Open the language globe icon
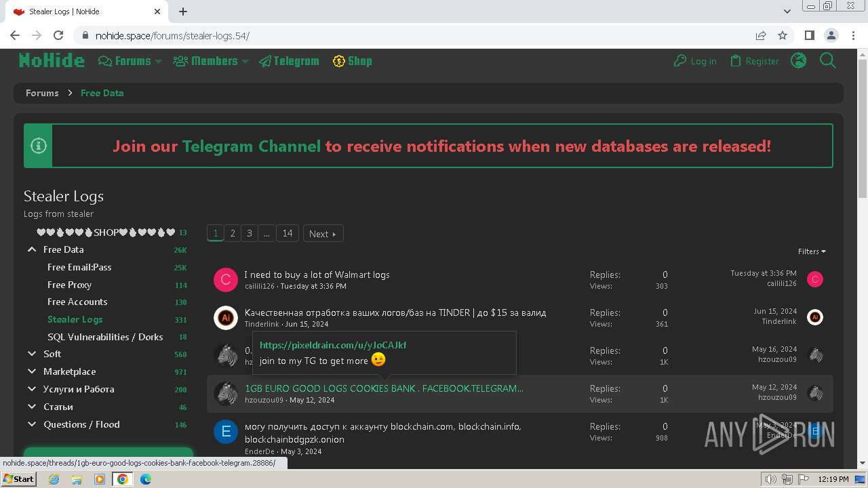The image size is (868, 488). coord(799,61)
